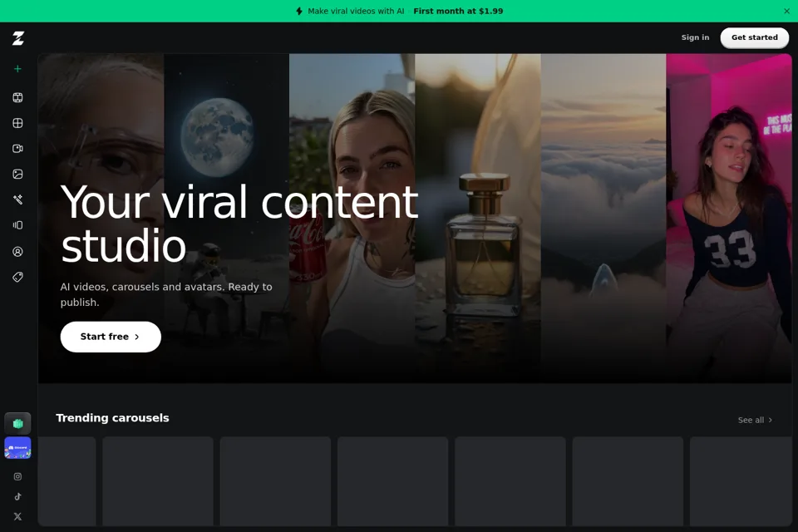The image size is (798, 532).
Task: Click the price tag icon in sidebar
Action: click(x=17, y=277)
